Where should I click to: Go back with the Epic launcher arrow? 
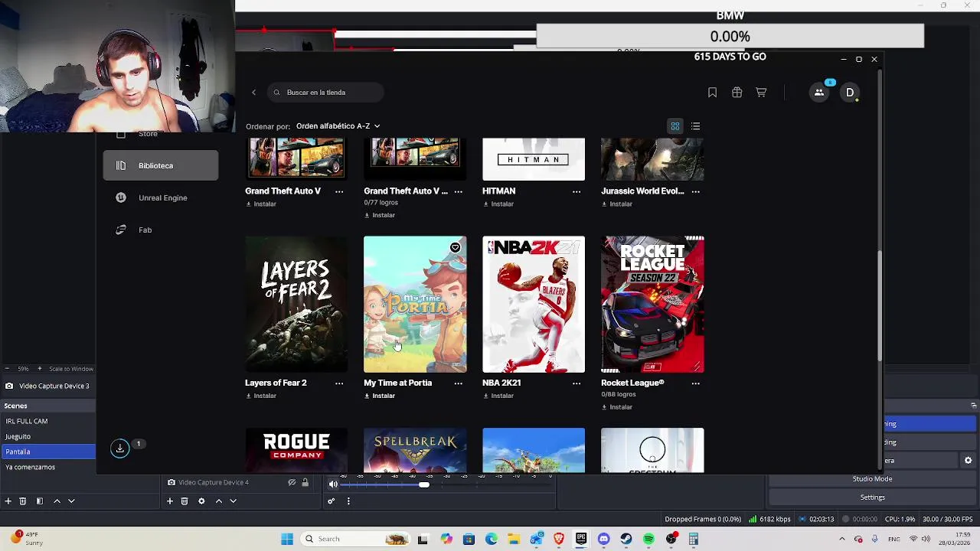pos(254,93)
